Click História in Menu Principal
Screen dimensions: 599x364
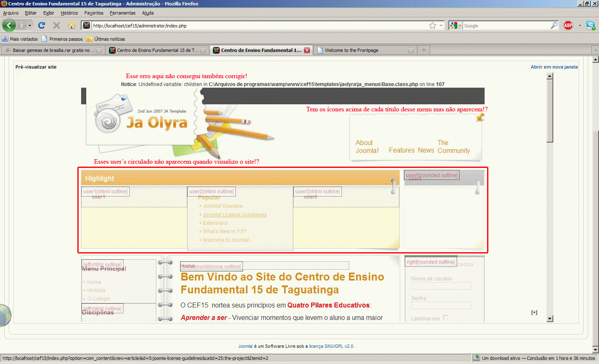(x=96, y=290)
